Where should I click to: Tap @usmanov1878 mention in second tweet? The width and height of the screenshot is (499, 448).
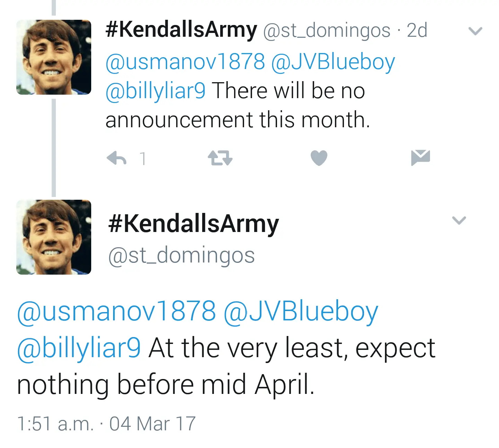(117, 311)
